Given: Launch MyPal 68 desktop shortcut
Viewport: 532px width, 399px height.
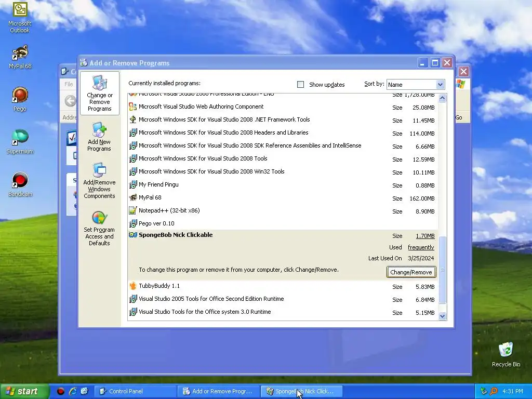Looking at the screenshot, I should (x=20, y=57).
